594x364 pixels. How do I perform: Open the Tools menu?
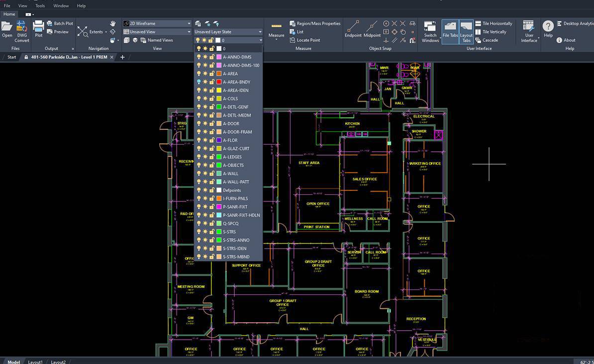(40, 6)
